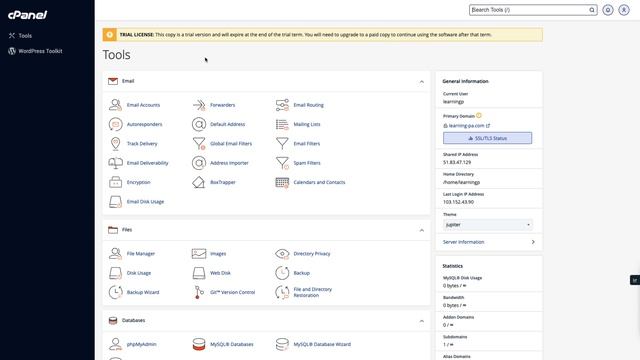Click the Email section header label

point(128,81)
